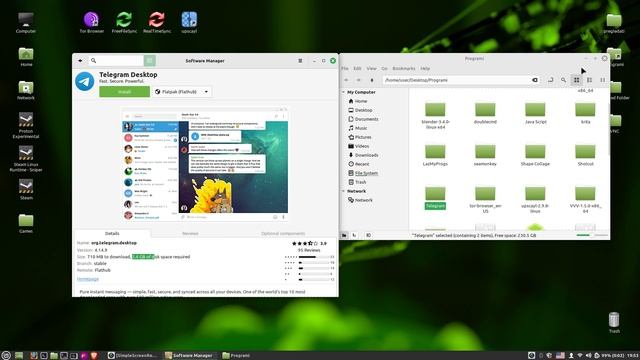Select Desktop in the sidebar
This screenshot has width=640, height=360.
point(363,110)
